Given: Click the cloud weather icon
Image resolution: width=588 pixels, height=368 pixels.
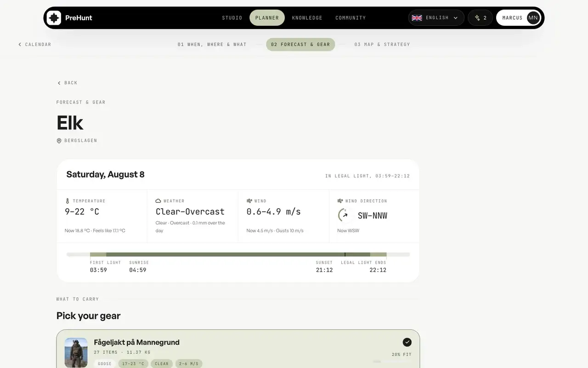Looking at the screenshot, I should [x=158, y=201].
